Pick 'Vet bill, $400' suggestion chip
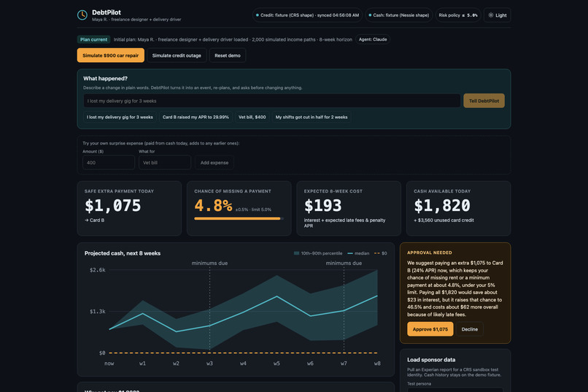588x392 pixels. [252, 117]
